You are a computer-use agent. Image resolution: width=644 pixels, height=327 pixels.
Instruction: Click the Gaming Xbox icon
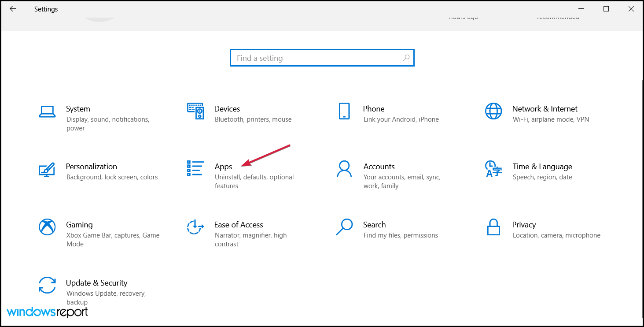click(47, 227)
